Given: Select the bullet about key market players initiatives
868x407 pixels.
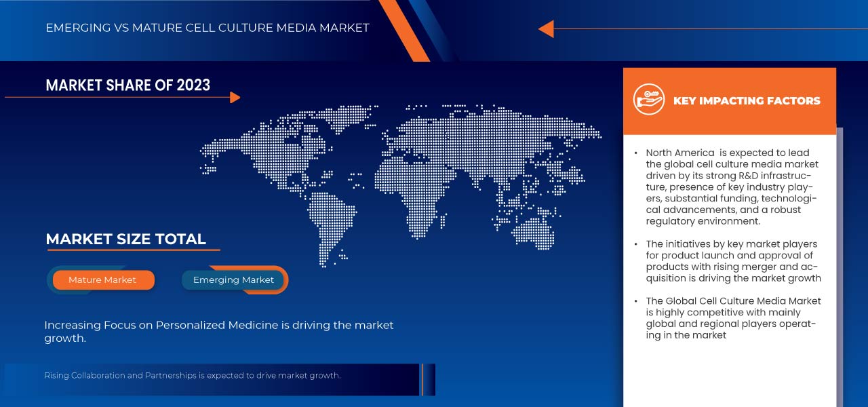Looking at the screenshot, I should pos(732,261).
